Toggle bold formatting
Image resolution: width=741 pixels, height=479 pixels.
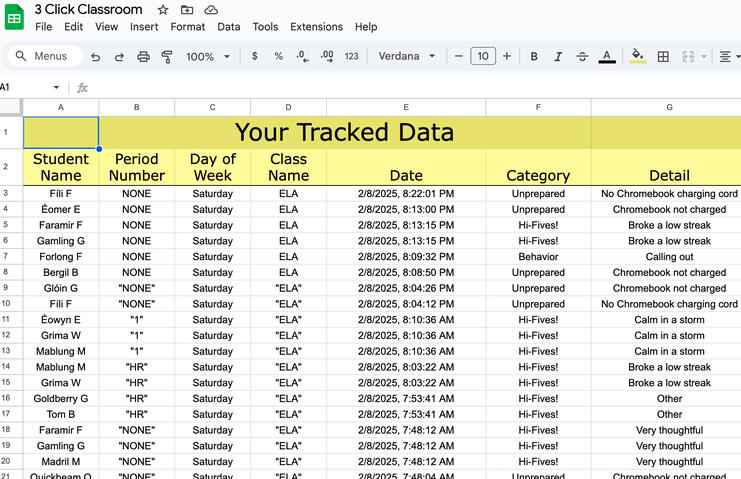[534, 57]
